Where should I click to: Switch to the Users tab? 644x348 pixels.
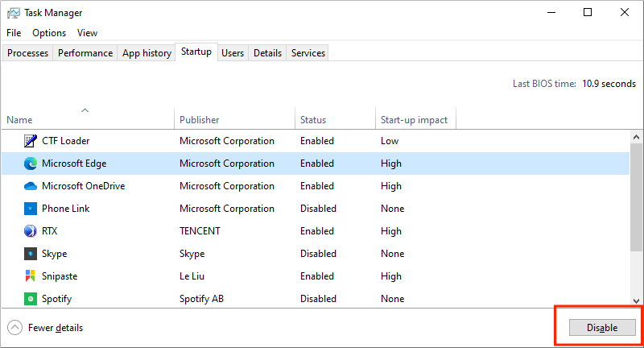[x=233, y=53]
